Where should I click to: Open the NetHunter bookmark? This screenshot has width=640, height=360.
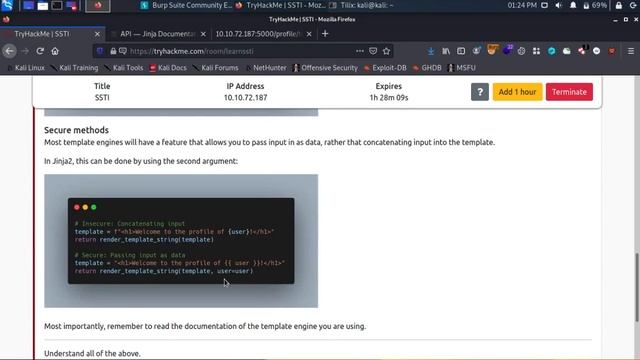[x=266, y=68]
